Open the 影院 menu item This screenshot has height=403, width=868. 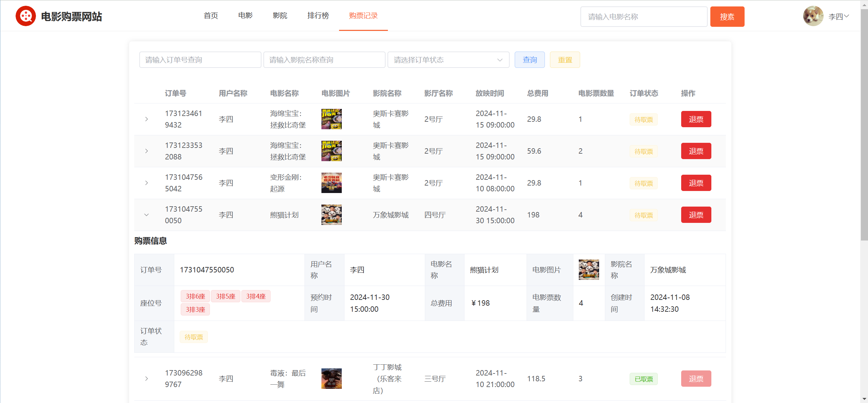(x=280, y=16)
